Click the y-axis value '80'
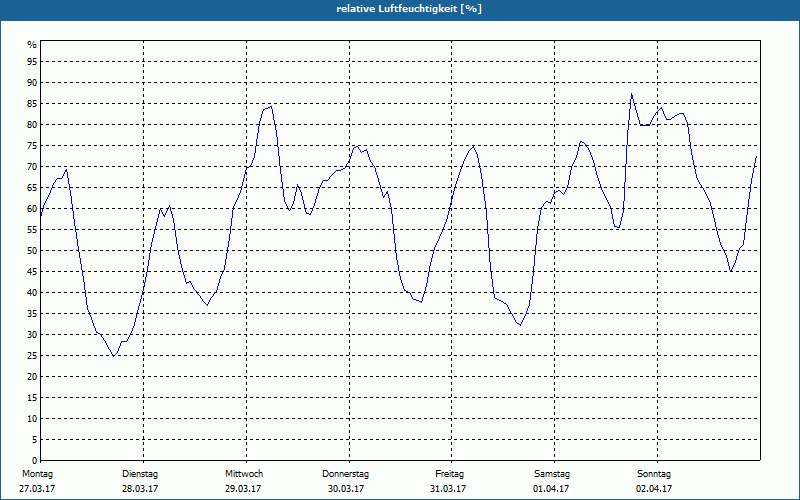Viewport: 800px width, 500px height. pyautogui.click(x=32, y=124)
